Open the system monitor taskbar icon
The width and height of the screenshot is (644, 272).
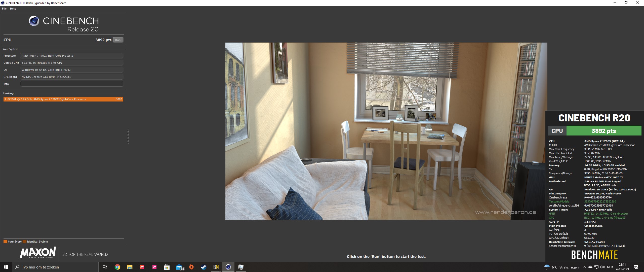[x=240, y=267]
